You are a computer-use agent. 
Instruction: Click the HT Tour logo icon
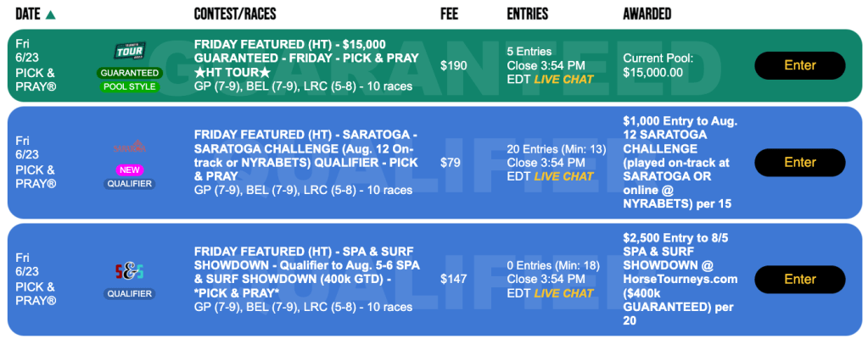[x=130, y=53]
